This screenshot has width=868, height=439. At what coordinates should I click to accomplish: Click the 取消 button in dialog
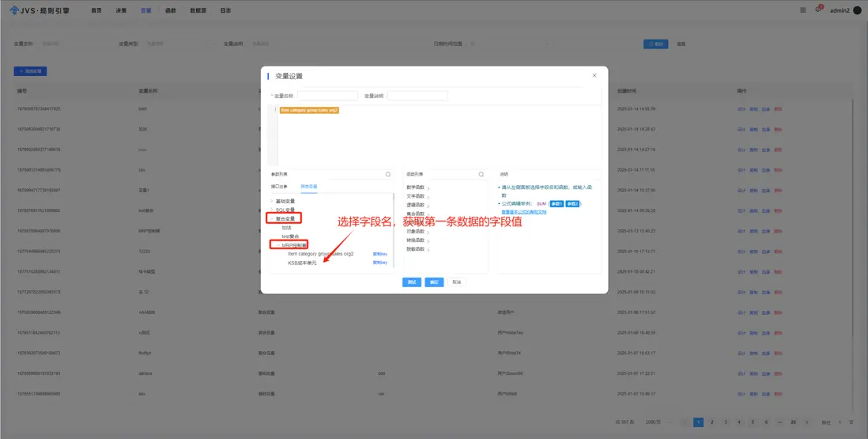[x=456, y=282]
